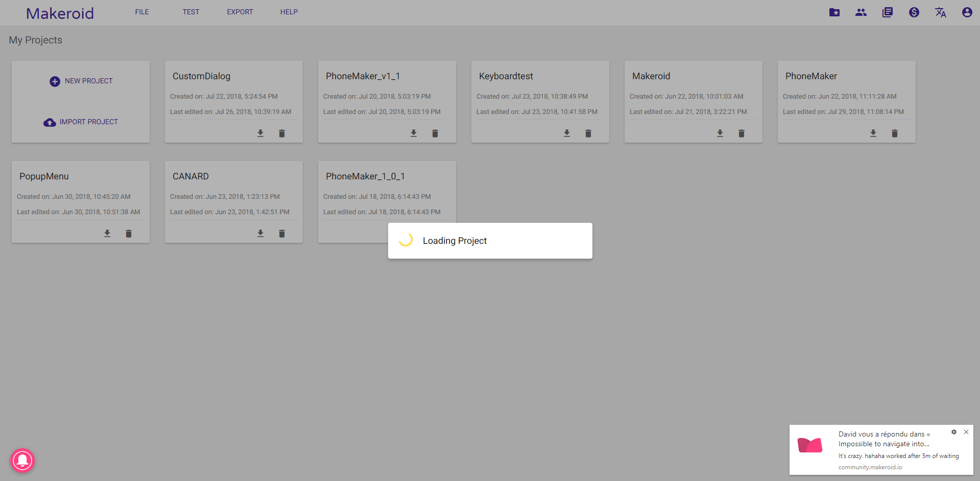This screenshot has height=481, width=980.
Task: Click CustomDialog 'Last edited on: Jul 26, 2018' text
Action: point(231,112)
